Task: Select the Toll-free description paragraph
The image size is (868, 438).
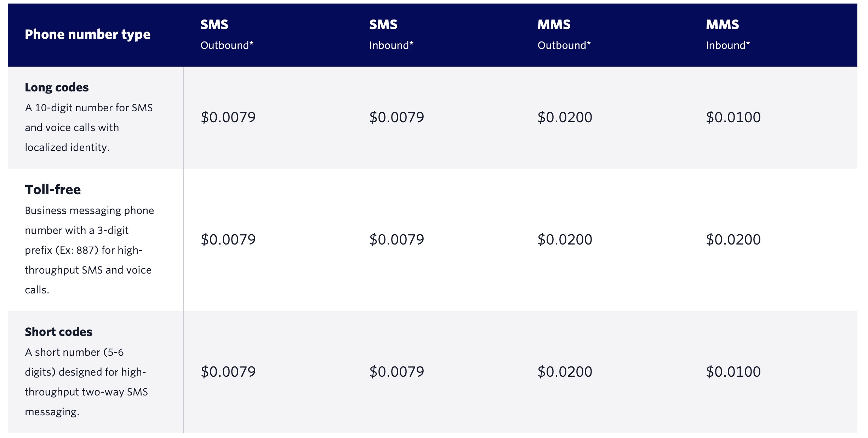Action: tap(89, 250)
